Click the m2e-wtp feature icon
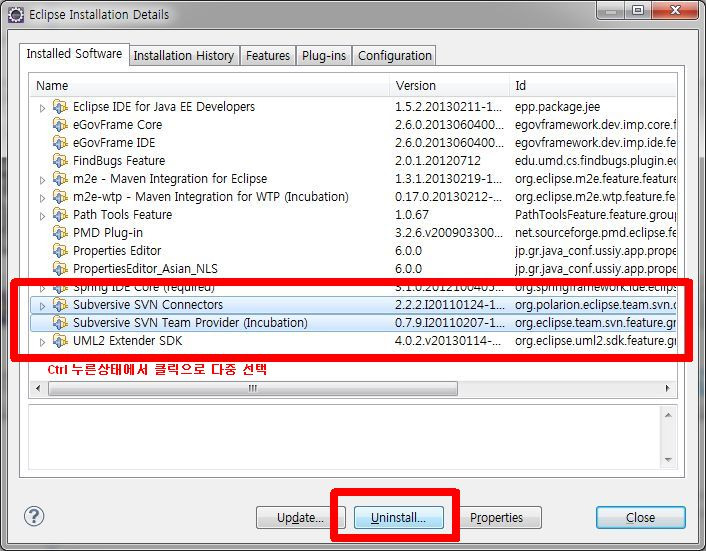This screenshot has height=551, width=706. point(60,197)
